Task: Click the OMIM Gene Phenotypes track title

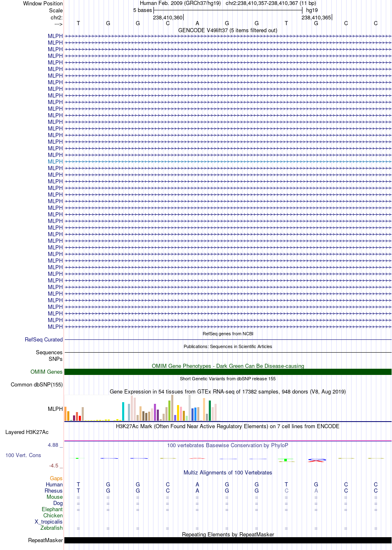Action: tap(228, 366)
